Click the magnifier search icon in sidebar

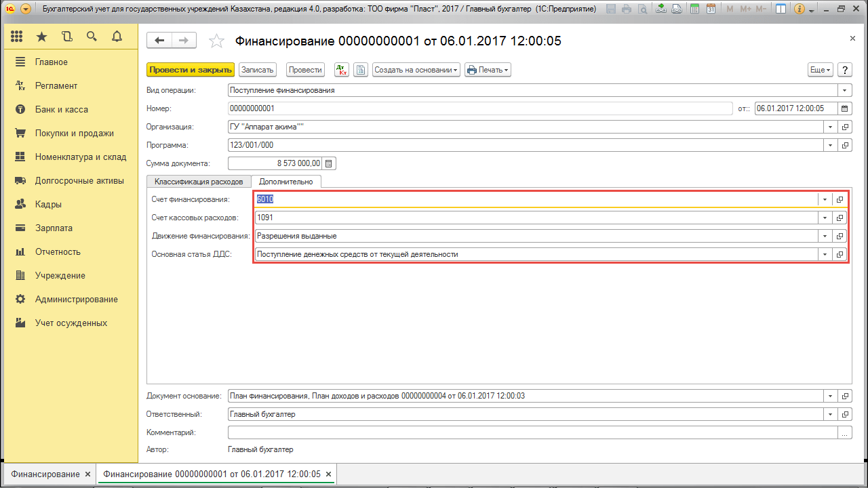92,37
